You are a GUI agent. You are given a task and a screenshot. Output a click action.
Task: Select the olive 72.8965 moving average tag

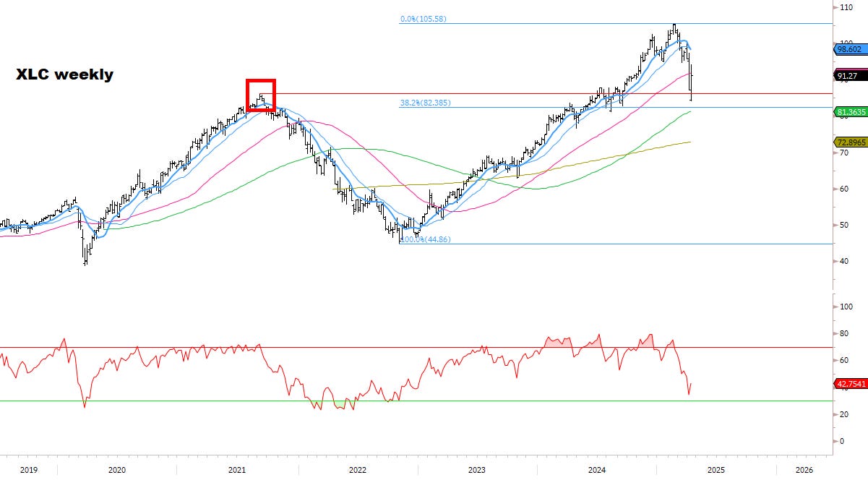point(849,142)
